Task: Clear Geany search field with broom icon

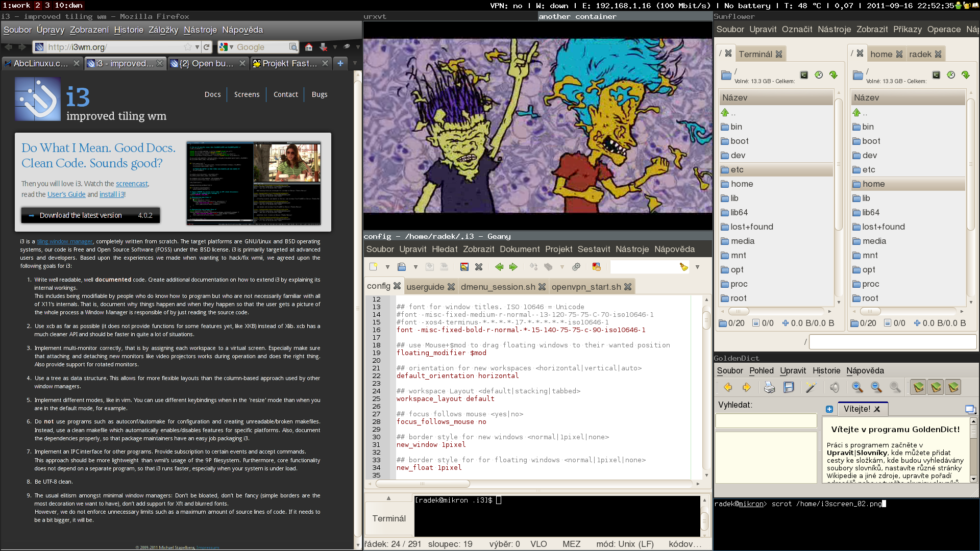Action: (684, 267)
